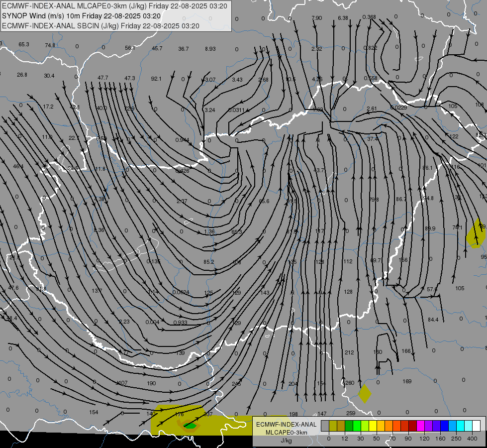Select the SBCIN J/kg title line
This screenshot has width=487, height=448.
(x=100, y=26)
